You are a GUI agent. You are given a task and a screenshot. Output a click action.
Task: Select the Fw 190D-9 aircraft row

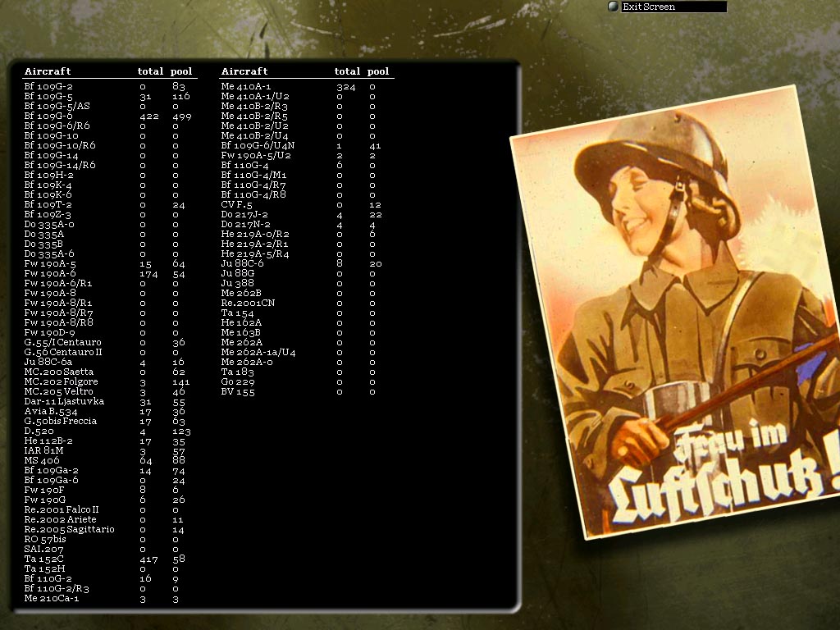109,333
